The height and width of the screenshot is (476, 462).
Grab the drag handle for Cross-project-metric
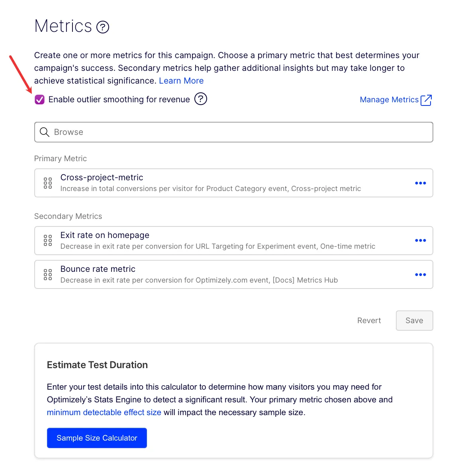pos(48,183)
